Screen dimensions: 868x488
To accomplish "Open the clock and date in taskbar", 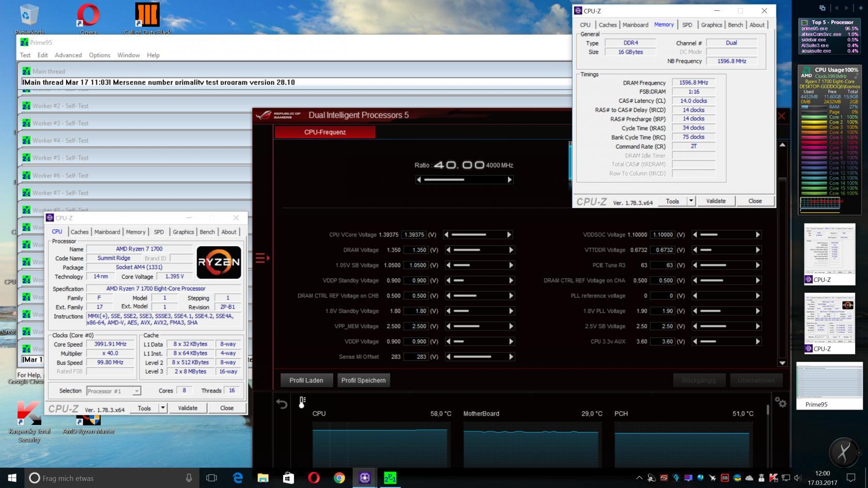I will point(822,478).
